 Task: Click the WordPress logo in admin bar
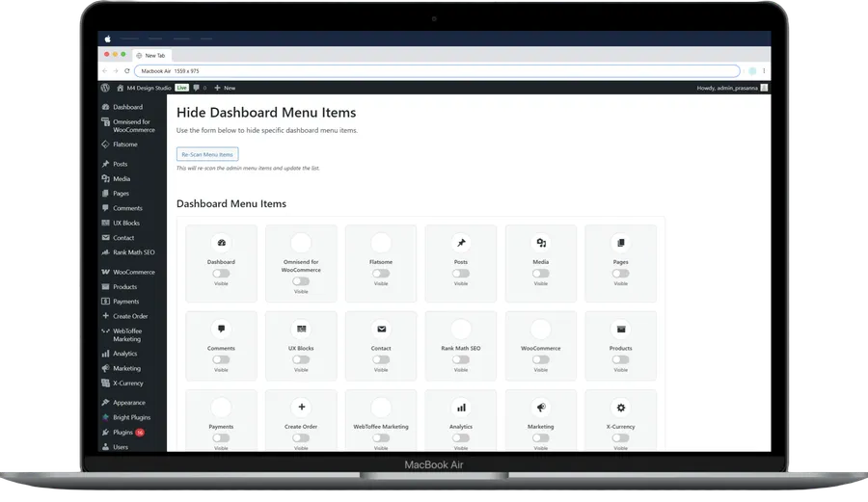pyautogui.click(x=105, y=88)
